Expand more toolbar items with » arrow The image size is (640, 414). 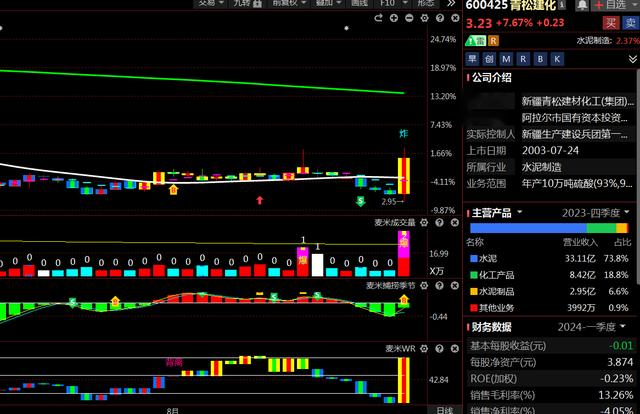click(451, 3)
